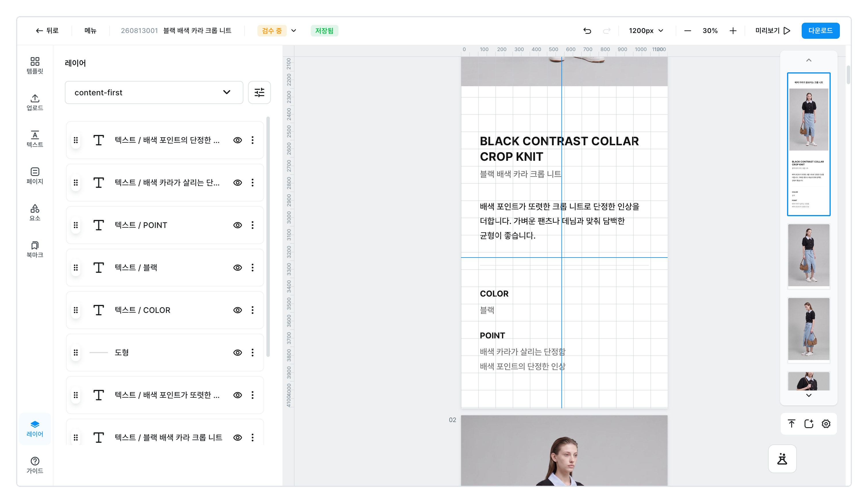Hide the 텍스트 / POINT layer
868x503 pixels.
(x=238, y=225)
